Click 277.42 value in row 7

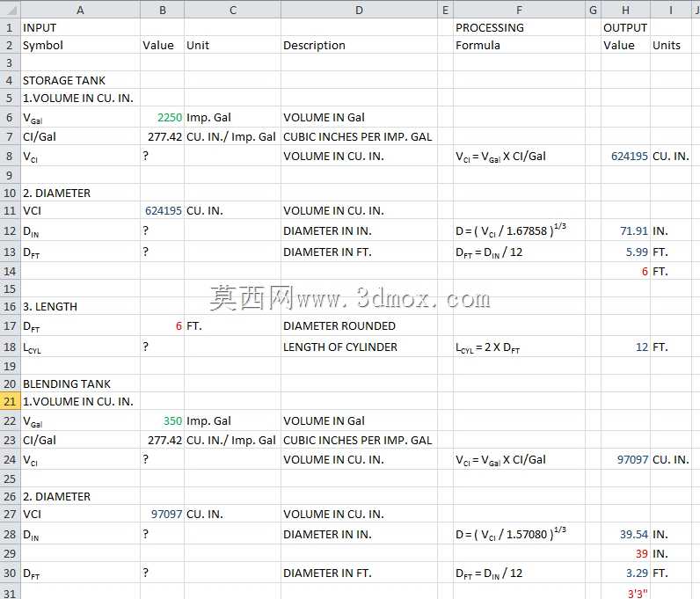click(162, 136)
